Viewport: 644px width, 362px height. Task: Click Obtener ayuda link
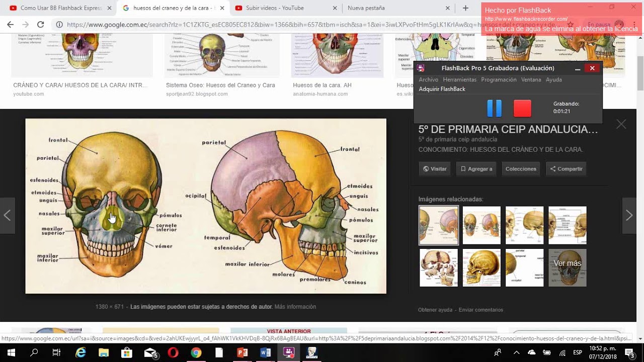click(x=435, y=310)
